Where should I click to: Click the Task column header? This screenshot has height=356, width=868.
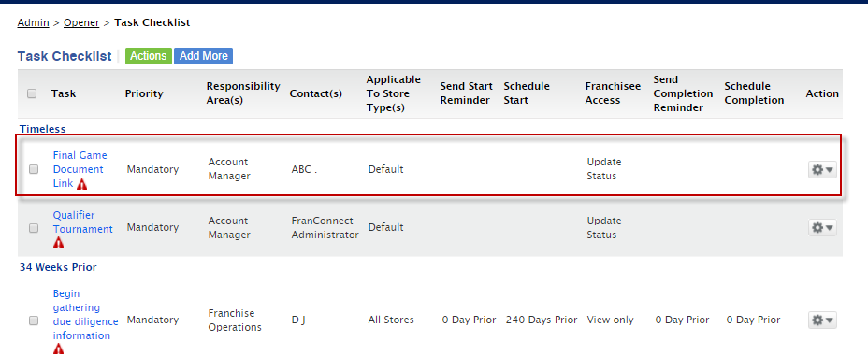click(64, 93)
